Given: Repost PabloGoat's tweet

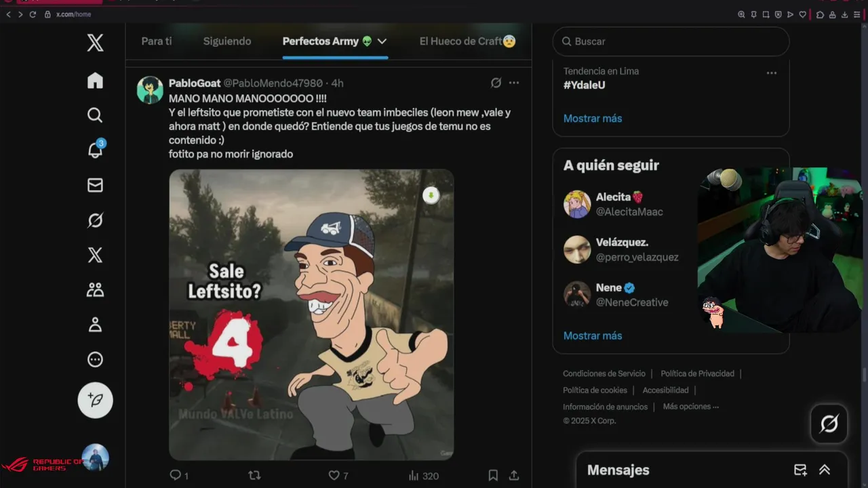Looking at the screenshot, I should pos(255,476).
